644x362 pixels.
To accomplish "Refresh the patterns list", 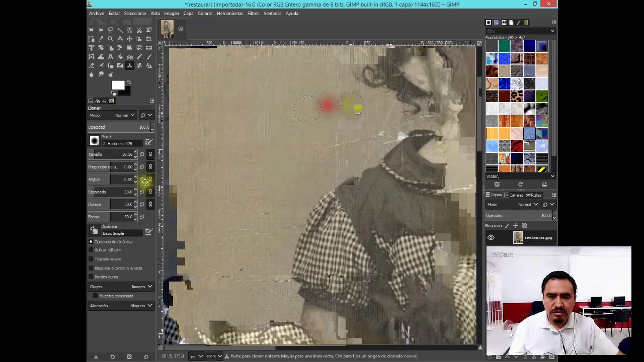I will pos(520,185).
